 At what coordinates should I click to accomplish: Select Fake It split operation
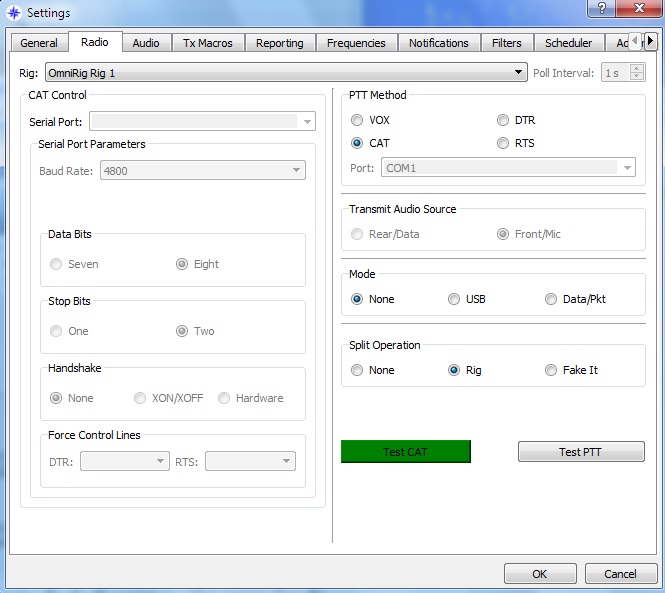551,370
